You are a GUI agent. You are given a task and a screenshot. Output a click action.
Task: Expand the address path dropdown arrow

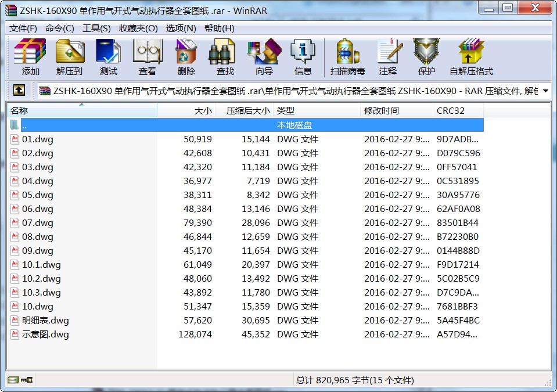545,91
